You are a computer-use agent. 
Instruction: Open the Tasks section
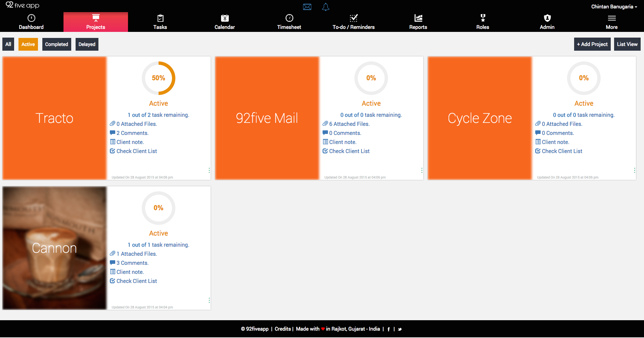point(160,22)
